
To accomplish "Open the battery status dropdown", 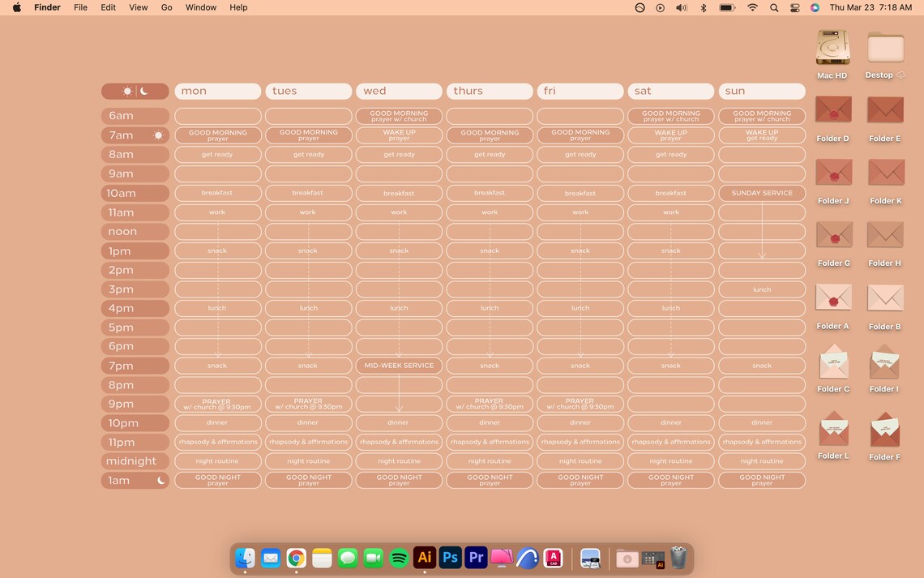I will pyautogui.click(x=725, y=7).
